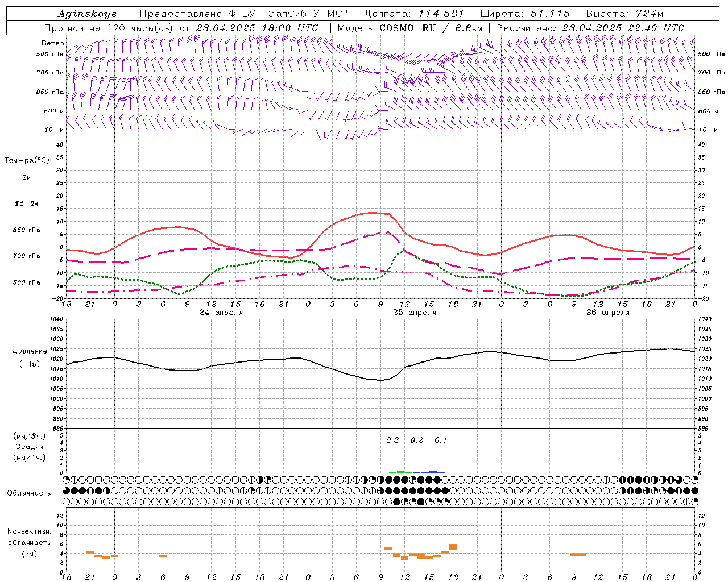
Task: Click the 1040 value on left pressure axis
Action: click(55, 319)
